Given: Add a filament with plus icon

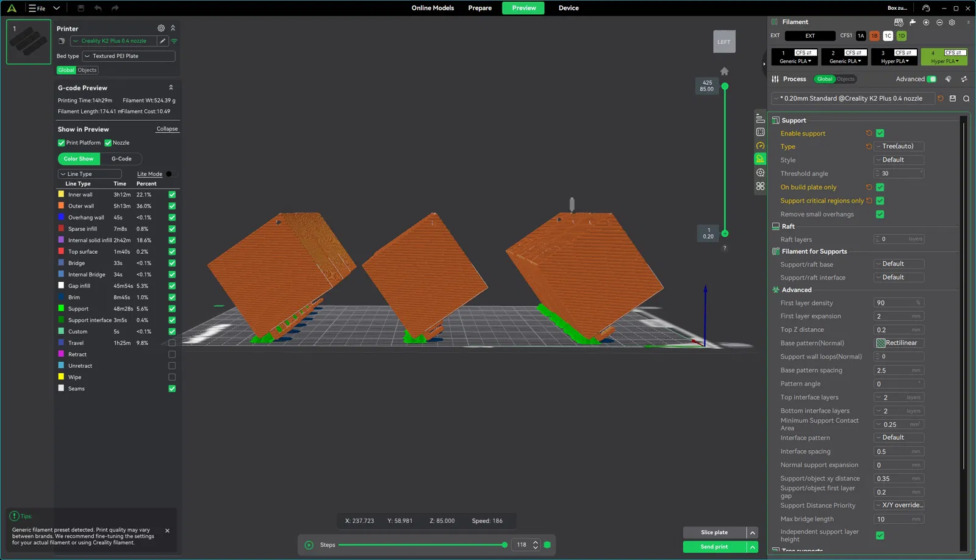Looking at the screenshot, I should point(926,22).
